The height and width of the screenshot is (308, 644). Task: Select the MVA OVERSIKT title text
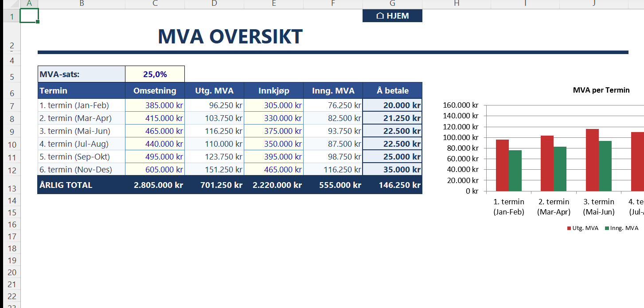click(x=230, y=36)
